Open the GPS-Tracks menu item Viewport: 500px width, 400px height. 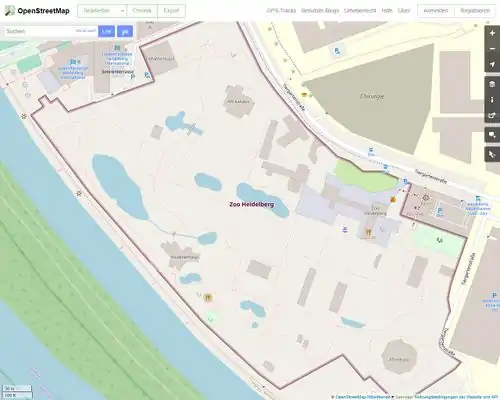281,11
